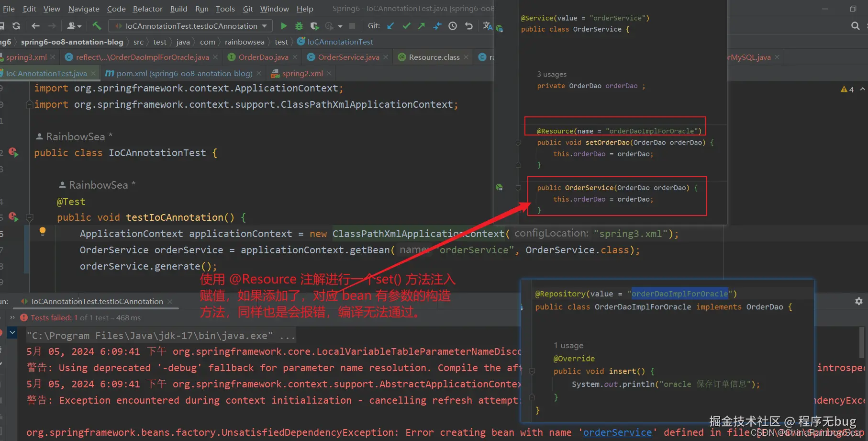Open the run configuration IoCAnnotationTest.testIoCAnnotation dropdown
Screen dimensions: 868x441
(190, 26)
